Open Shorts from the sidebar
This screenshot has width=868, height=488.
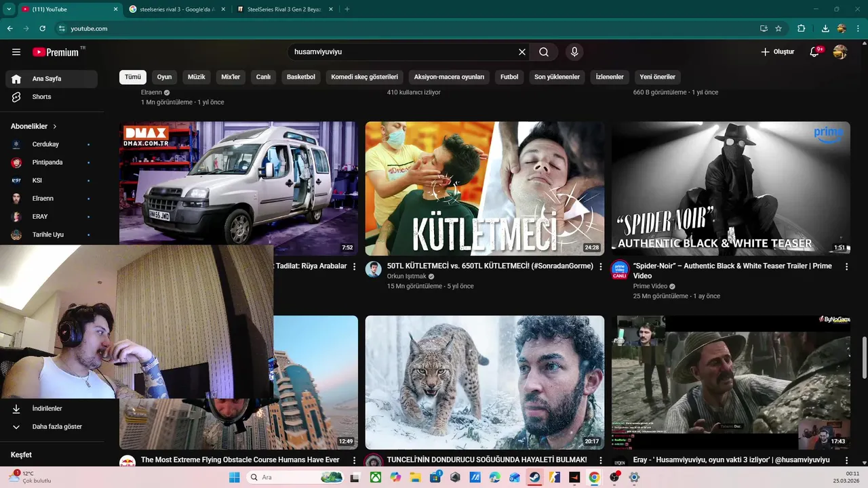click(x=52, y=97)
